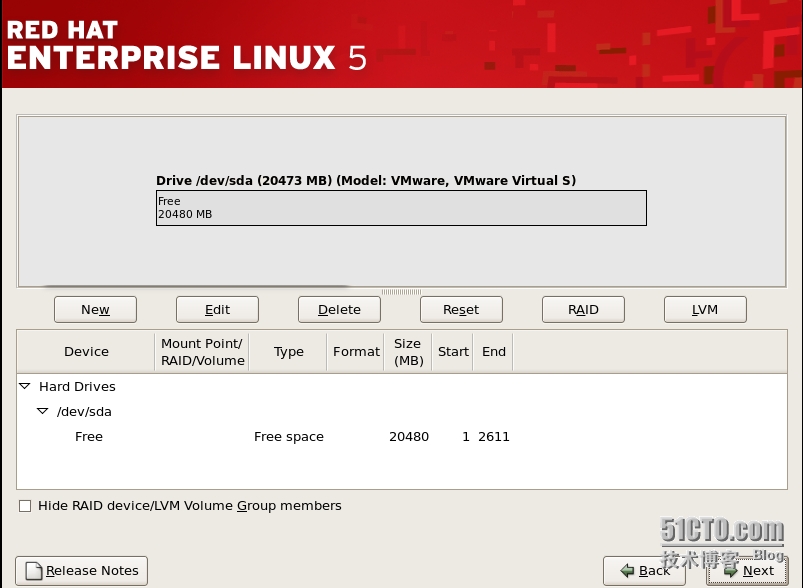
Task: Click the Delete partition button
Action: point(339,309)
